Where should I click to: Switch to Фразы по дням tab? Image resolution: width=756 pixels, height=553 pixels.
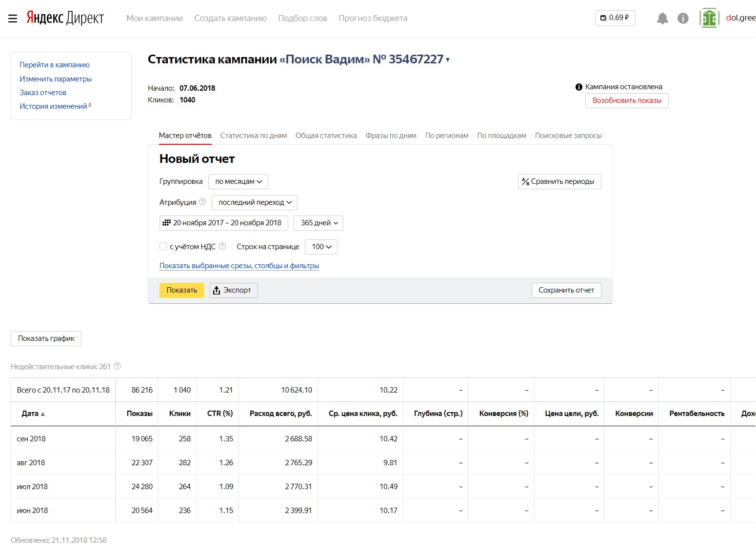pos(391,136)
